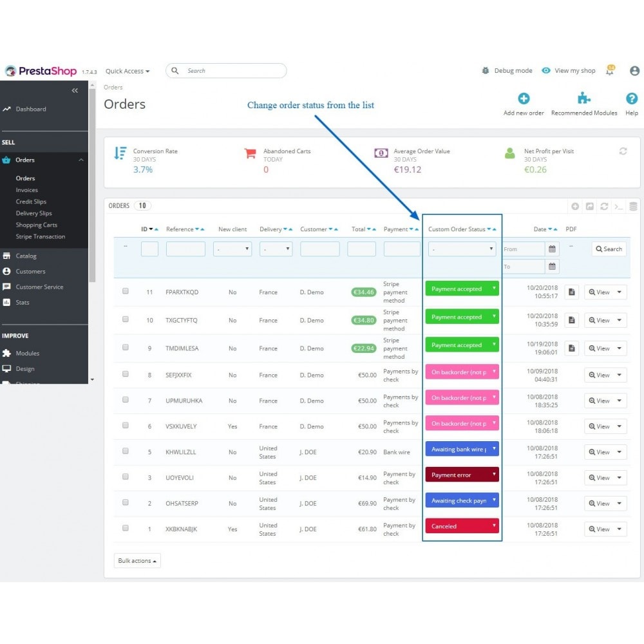Download PDF invoice for order TMDIMLESA
The height and width of the screenshot is (644, 644).
tap(571, 348)
